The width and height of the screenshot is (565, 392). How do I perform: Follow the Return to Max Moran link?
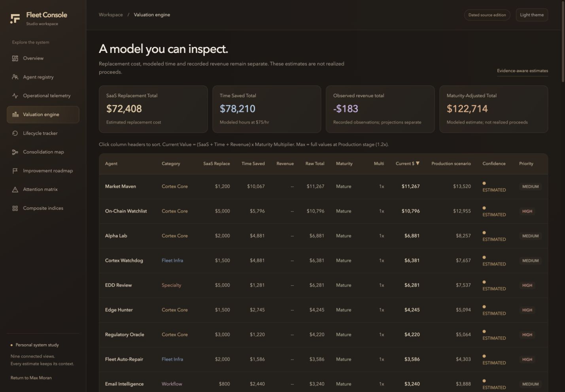coord(31,378)
